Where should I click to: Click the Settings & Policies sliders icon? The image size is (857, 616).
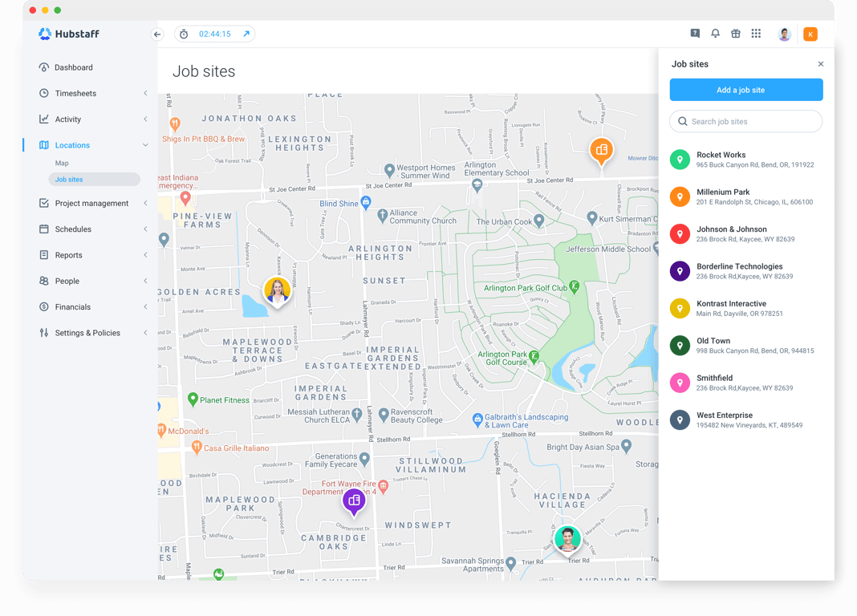tap(43, 333)
